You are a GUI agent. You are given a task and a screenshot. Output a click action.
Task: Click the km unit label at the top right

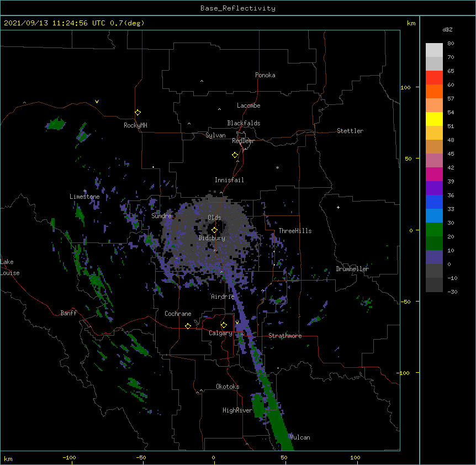411,23
